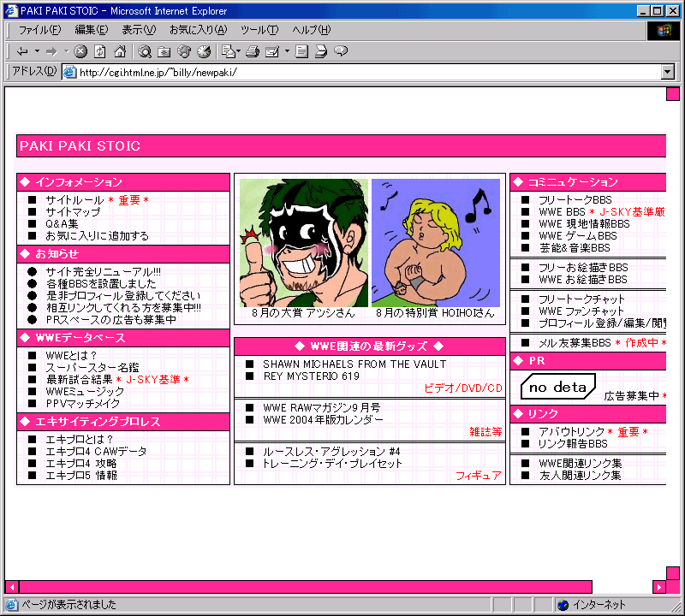685x616 pixels.
Task: Click the IE icon in title bar
Action: pyautogui.click(x=12, y=10)
